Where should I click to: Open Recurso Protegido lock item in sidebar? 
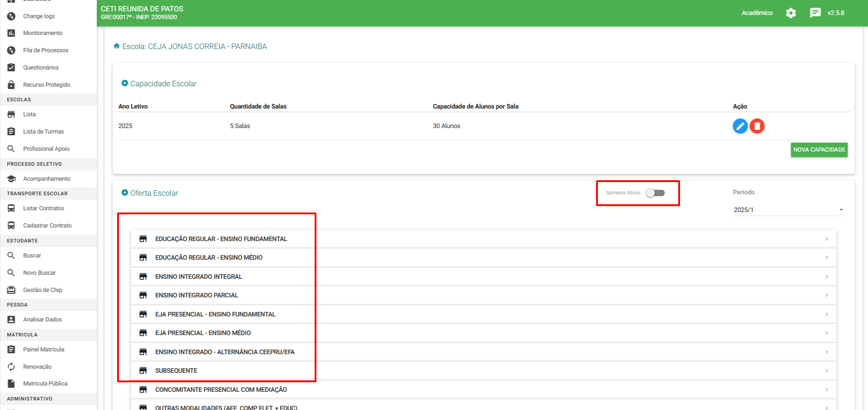46,85
